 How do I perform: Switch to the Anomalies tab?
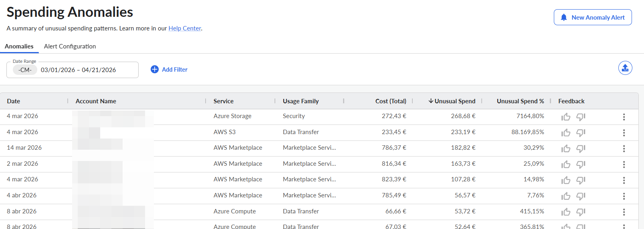coord(19,46)
